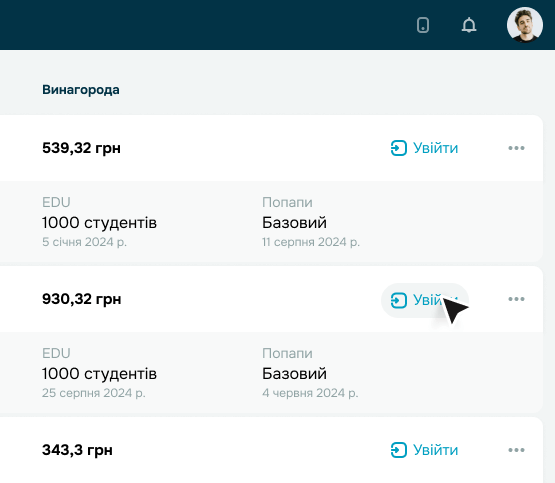Screen dimensions: 555x483
Task: Click Базовий plan dated 4 червня 2024
Action: click(x=310, y=373)
